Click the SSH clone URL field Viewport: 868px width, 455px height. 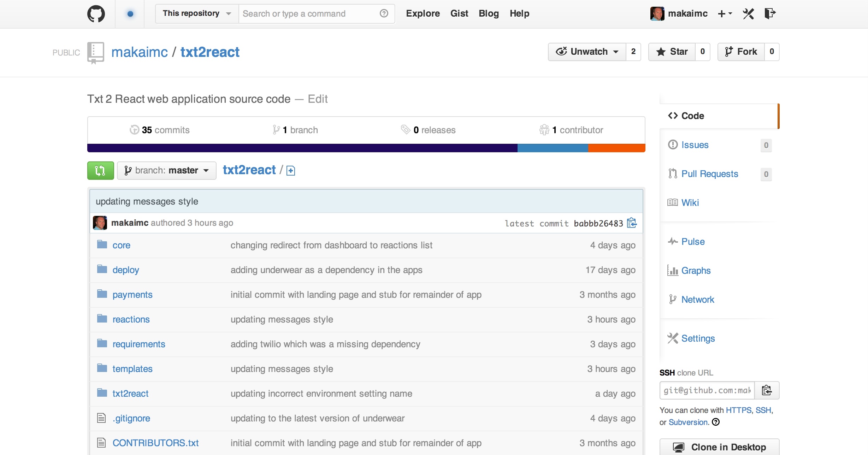707,390
